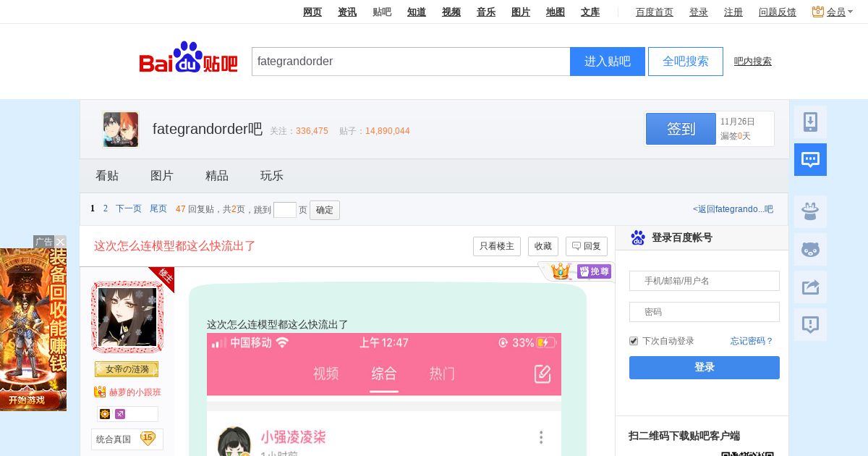Click the top bar 登录 link
Viewport: 868px width, 456px height.
699,12
